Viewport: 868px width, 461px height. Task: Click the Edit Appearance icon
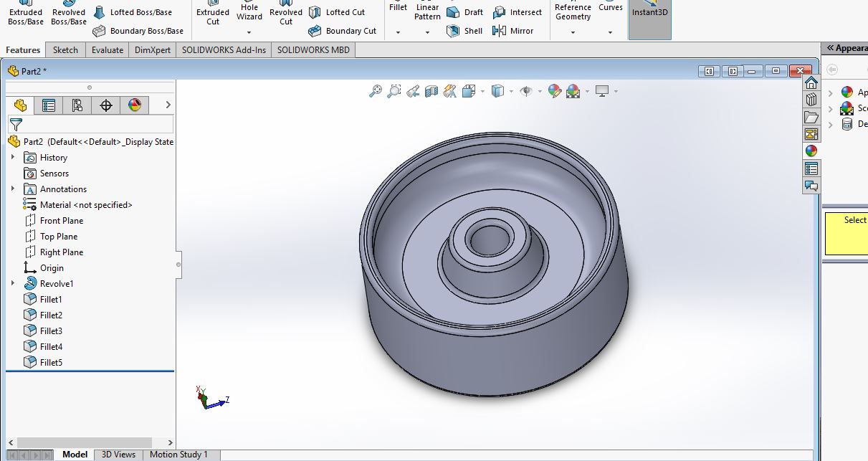click(554, 91)
